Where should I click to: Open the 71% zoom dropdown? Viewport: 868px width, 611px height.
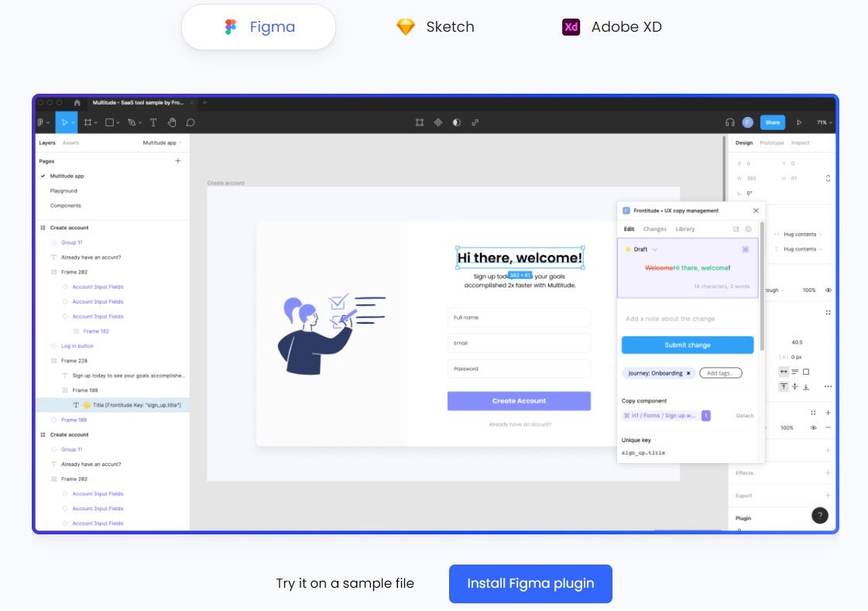825,122
